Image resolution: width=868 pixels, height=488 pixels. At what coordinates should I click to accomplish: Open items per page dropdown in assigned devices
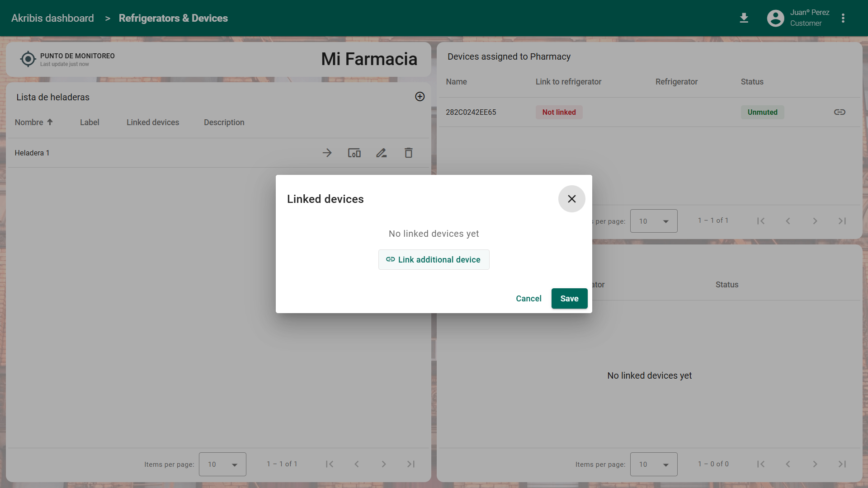point(654,221)
